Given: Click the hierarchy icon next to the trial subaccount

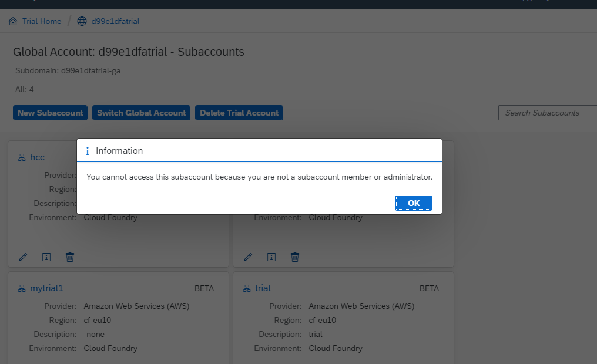Looking at the screenshot, I should coord(246,288).
